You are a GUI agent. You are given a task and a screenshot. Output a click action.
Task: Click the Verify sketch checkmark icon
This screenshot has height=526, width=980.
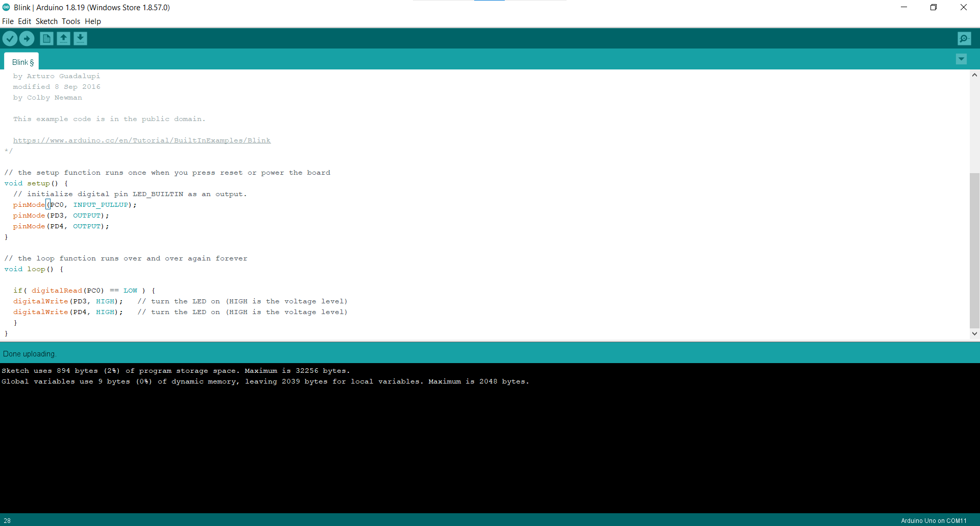(x=10, y=38)
